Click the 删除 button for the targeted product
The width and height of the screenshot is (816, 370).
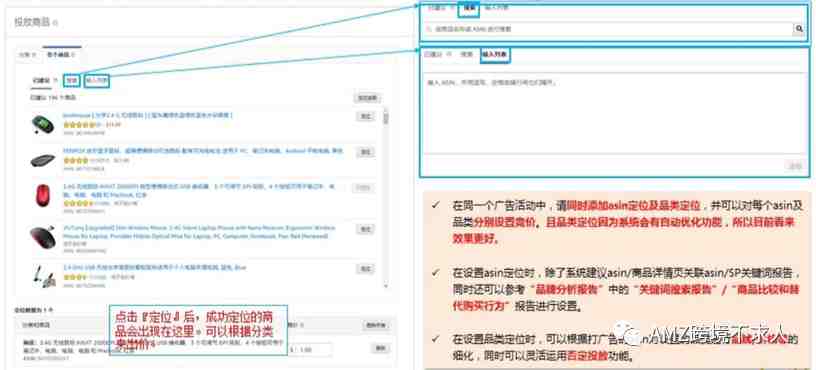click(380, 348)
